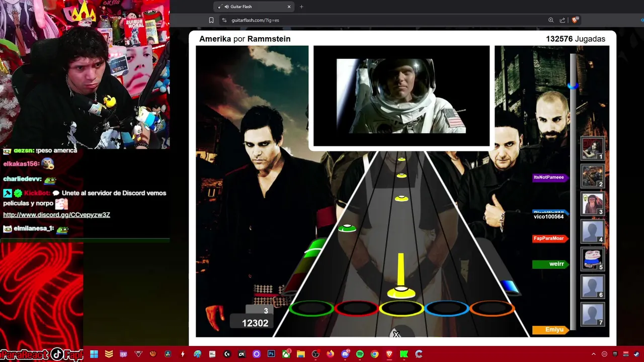This screenshot has width=644, height=362.
Task: Click the vico100564 player name
Action: 548,217
